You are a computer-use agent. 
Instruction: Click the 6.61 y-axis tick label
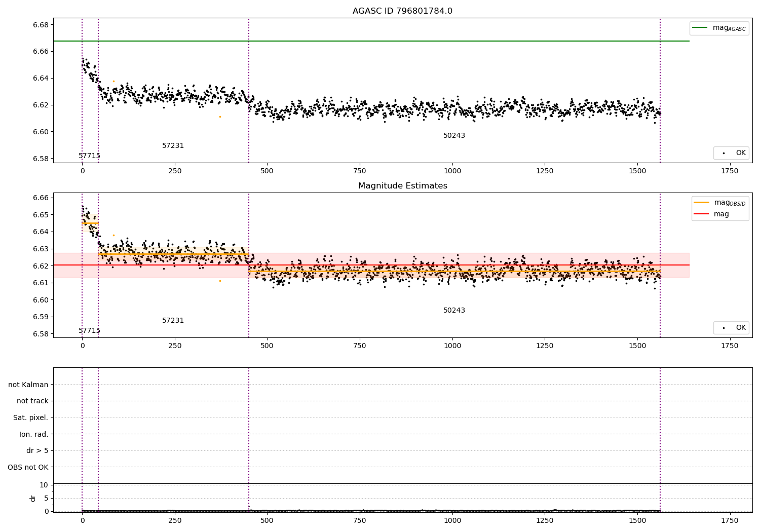[41, 283]
